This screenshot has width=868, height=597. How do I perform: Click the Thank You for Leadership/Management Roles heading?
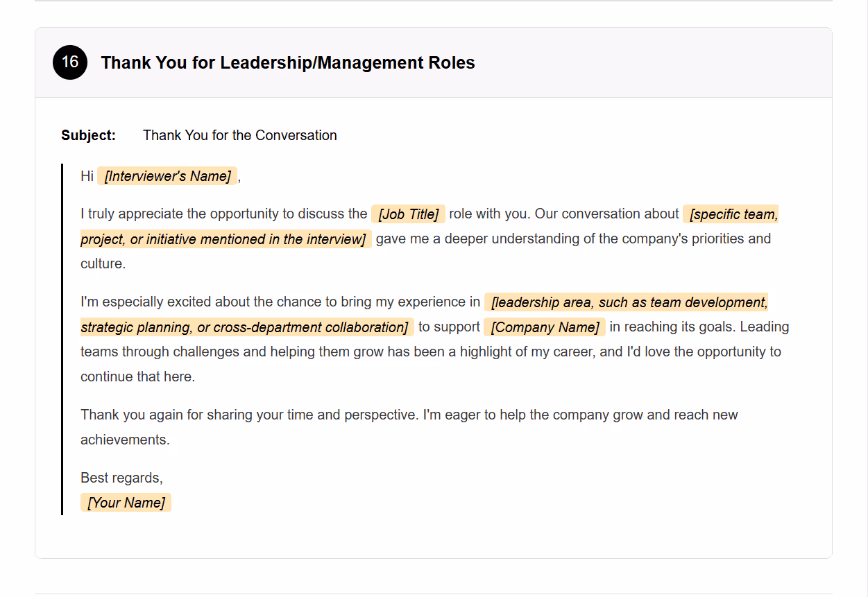[288, 62]
